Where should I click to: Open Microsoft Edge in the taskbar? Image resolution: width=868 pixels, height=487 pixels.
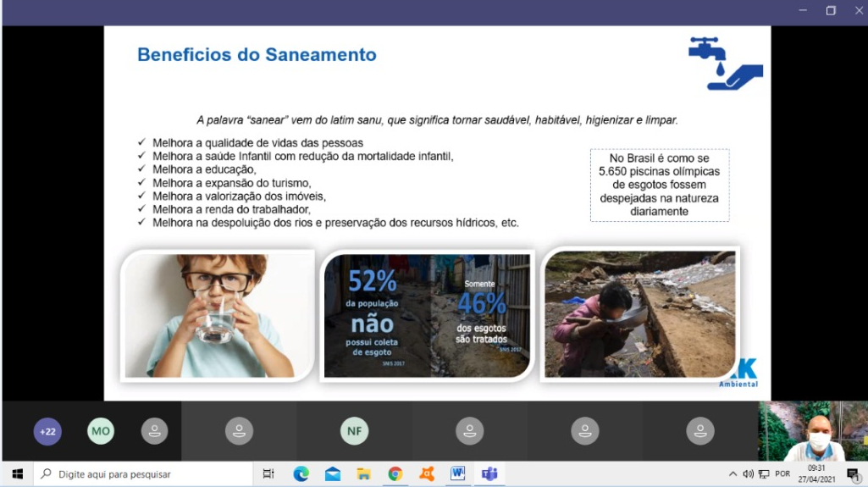pyautogui.click(x=301, y=474)
